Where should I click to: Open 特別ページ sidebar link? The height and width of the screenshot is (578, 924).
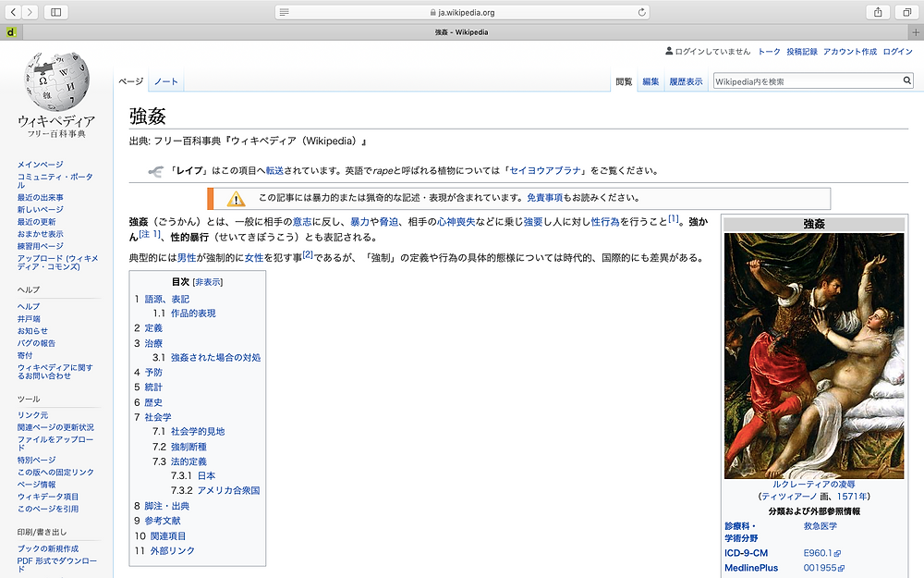click(x=37, y=460)
